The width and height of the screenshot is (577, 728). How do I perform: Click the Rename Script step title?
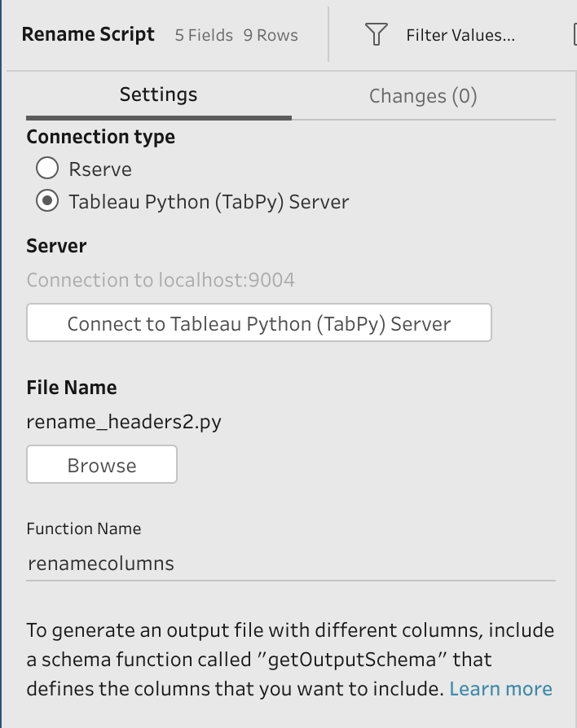pos(88,35)
